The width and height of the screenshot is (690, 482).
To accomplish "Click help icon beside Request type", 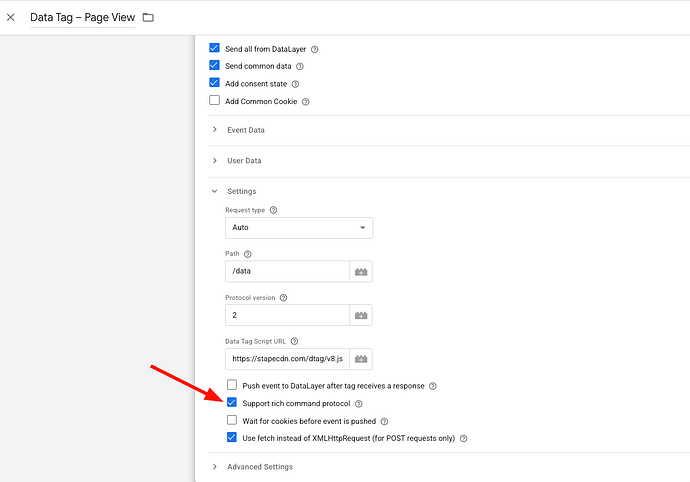I will point(273,210).
